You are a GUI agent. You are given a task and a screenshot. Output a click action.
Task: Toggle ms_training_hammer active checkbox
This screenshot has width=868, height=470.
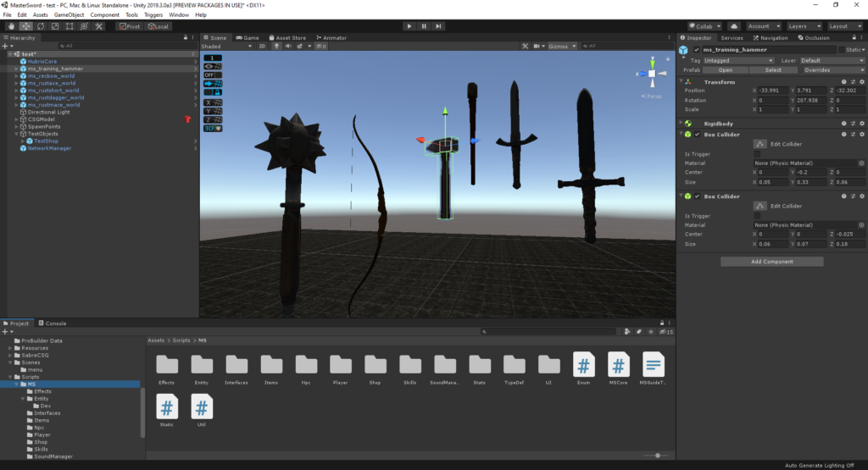pos(697,50)
